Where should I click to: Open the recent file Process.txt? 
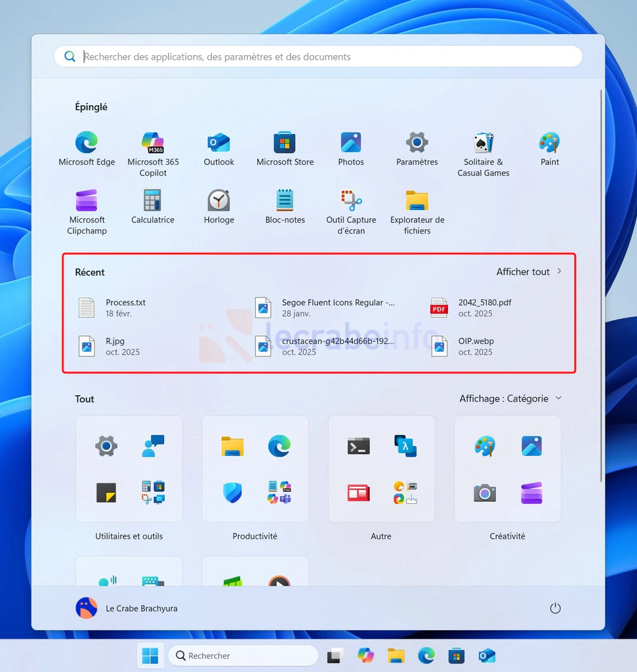tap(112, 308)
